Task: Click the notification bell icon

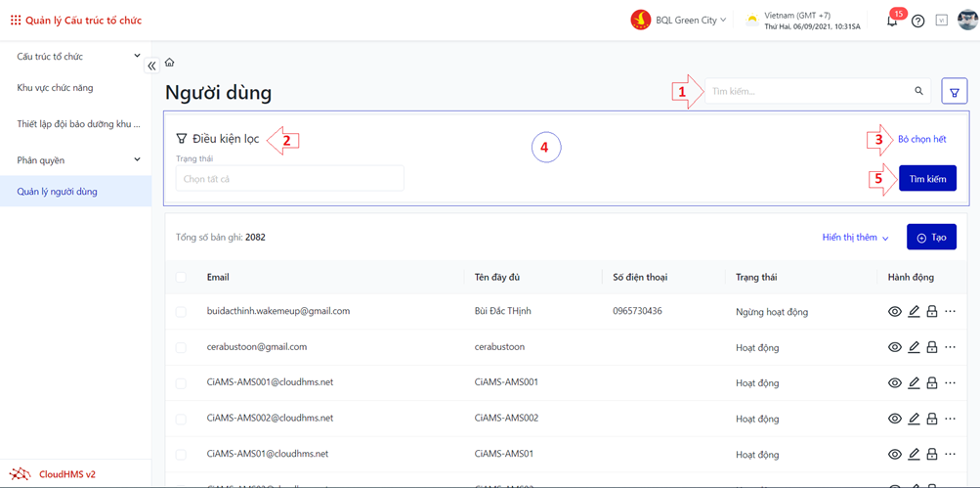Action: pyautogui.click(x=892, y=21)
